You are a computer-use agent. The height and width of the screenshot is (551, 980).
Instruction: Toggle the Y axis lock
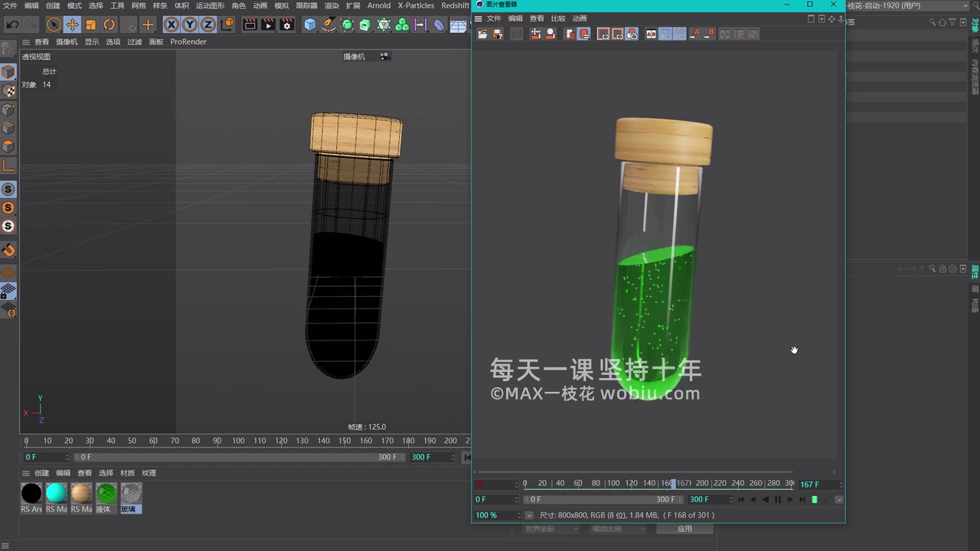tap(190, 24)
